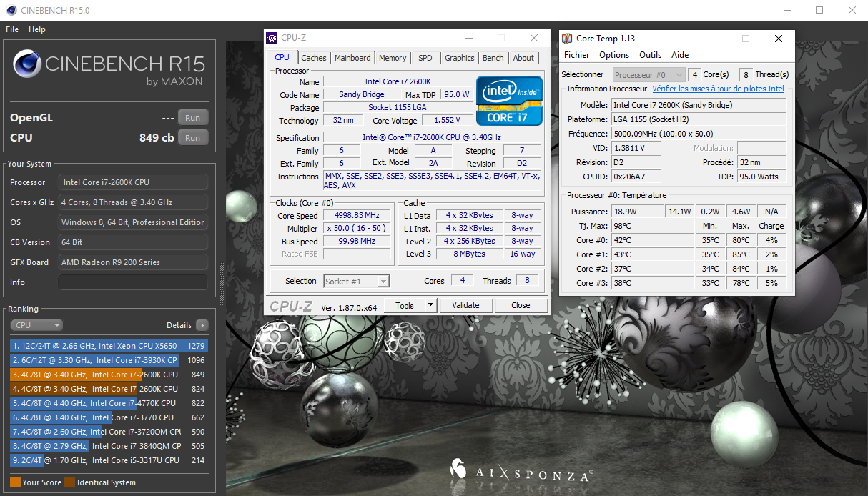Expand ranking Details arrow

coord(202,325)
